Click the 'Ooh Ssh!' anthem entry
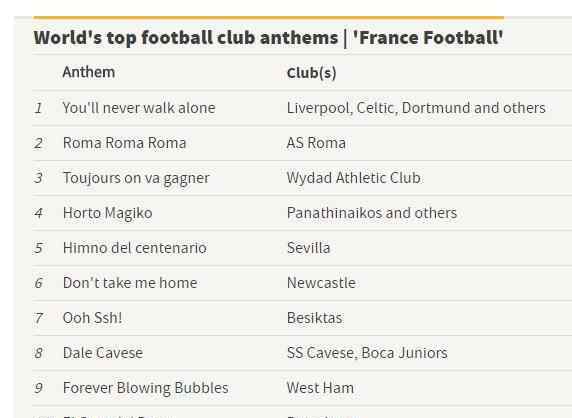Viewport: 572px width, 418px height. point(93,318)
